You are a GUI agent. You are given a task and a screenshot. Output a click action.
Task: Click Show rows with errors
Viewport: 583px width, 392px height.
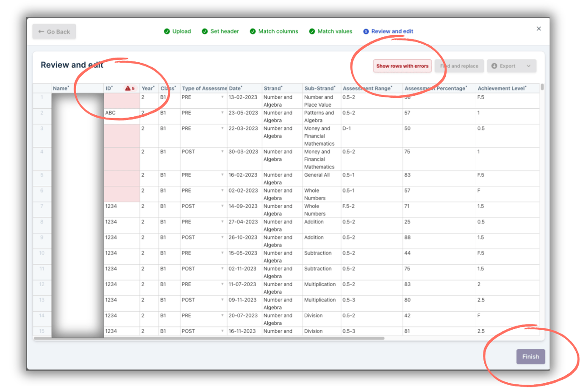pos(402,66)
